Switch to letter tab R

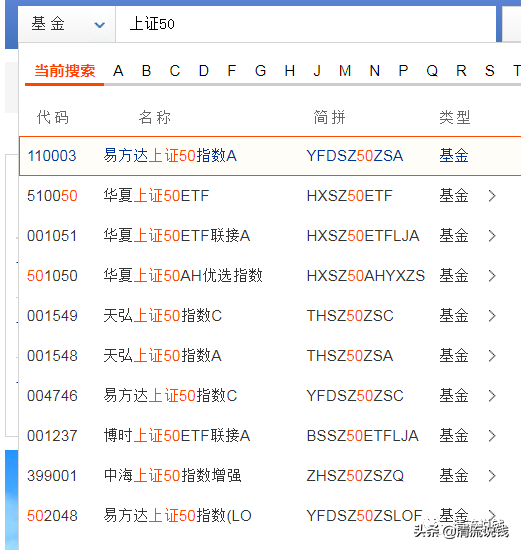point(461,71)
